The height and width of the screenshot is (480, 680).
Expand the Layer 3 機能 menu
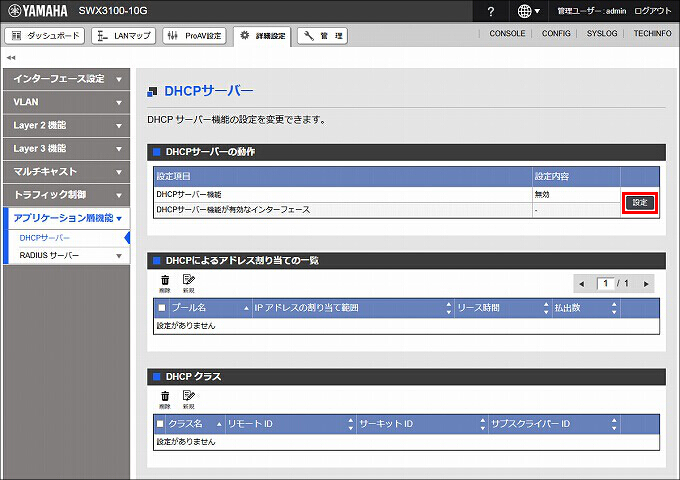[66, 149]
